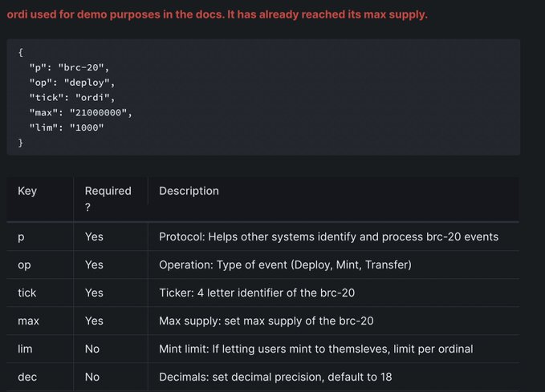
Task: Click the "tick": "ordi" code line
Action: click(x=72, y=98)
